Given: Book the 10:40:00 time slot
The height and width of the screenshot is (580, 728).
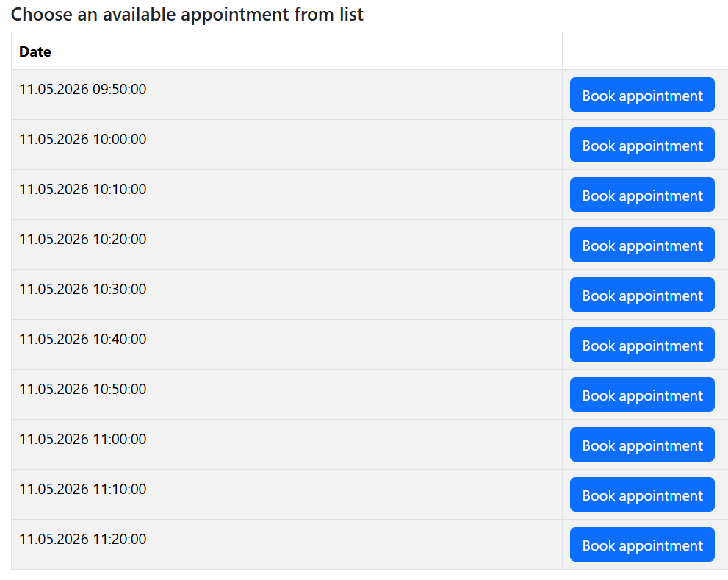Looking at the screenshot, I should click(x=642, y=345).
